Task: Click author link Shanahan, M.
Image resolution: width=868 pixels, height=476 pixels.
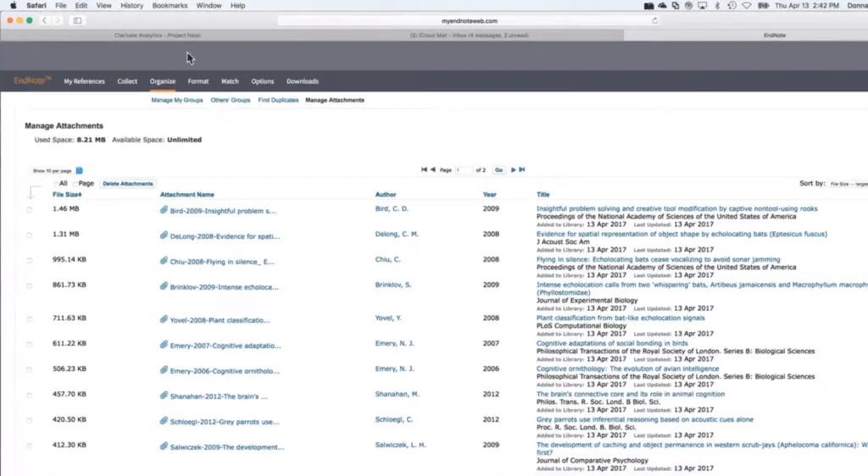Action: [397, 394]
